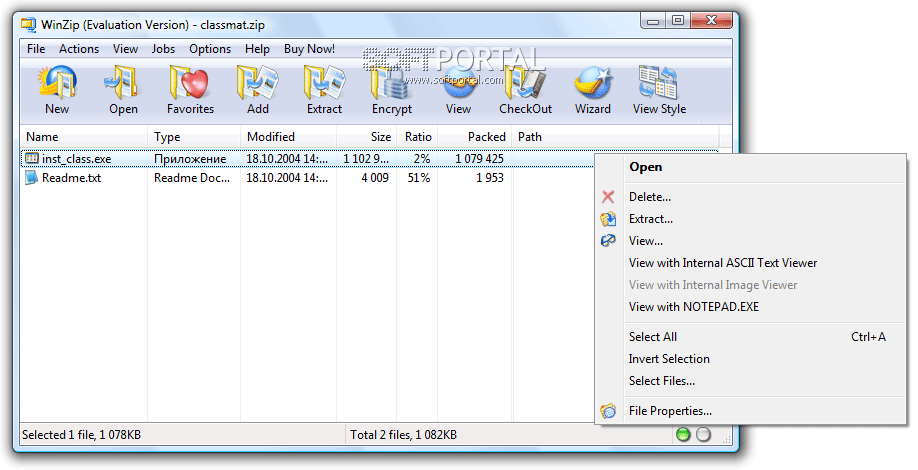The height and width of the screenshot is (470, 918).
Task: Click the window resize grip in the status bar corner
Action: coord(726,437)
